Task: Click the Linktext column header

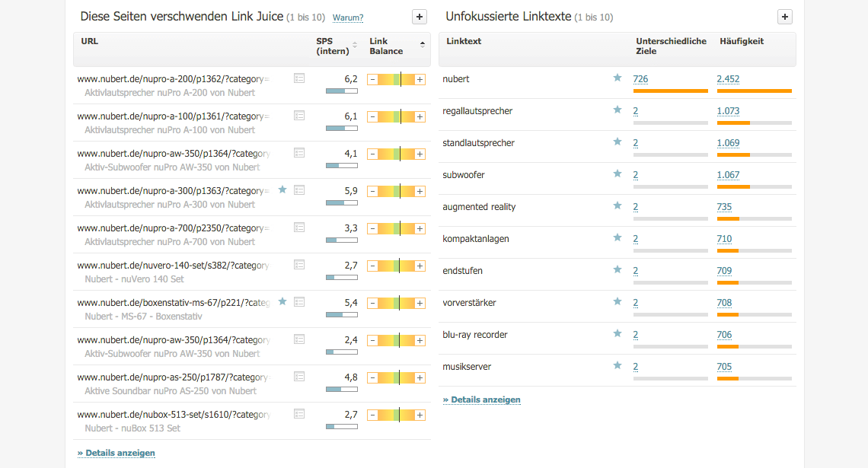Action: pos(464,42)
